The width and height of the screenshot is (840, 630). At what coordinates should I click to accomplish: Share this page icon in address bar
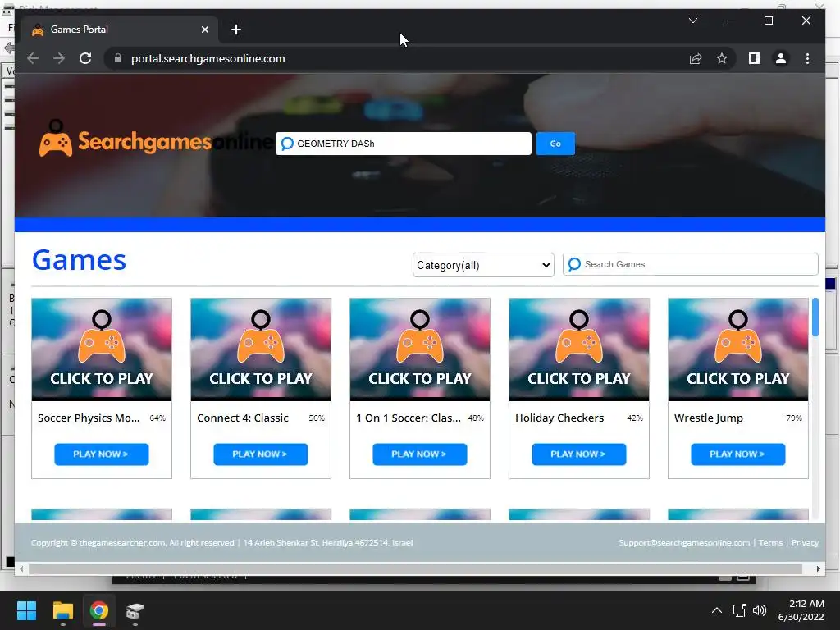[696, 58]
